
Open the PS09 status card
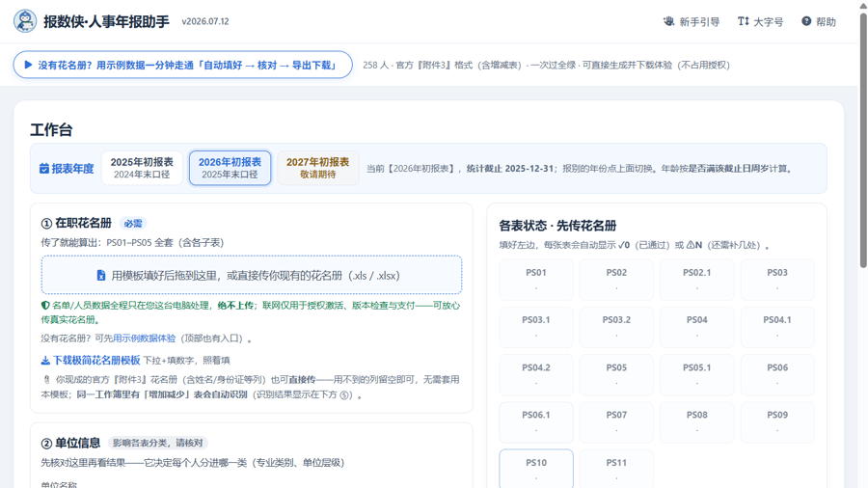click(777, 422)
